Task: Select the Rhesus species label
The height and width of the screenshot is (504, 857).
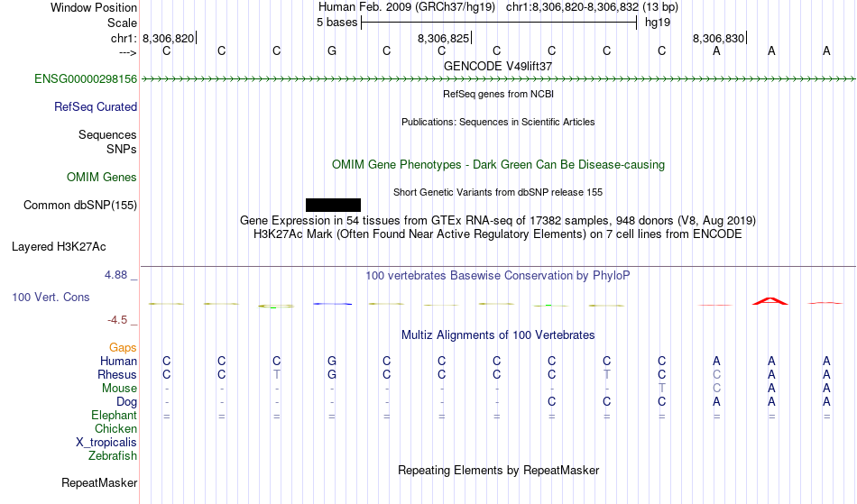Action: 117,375
